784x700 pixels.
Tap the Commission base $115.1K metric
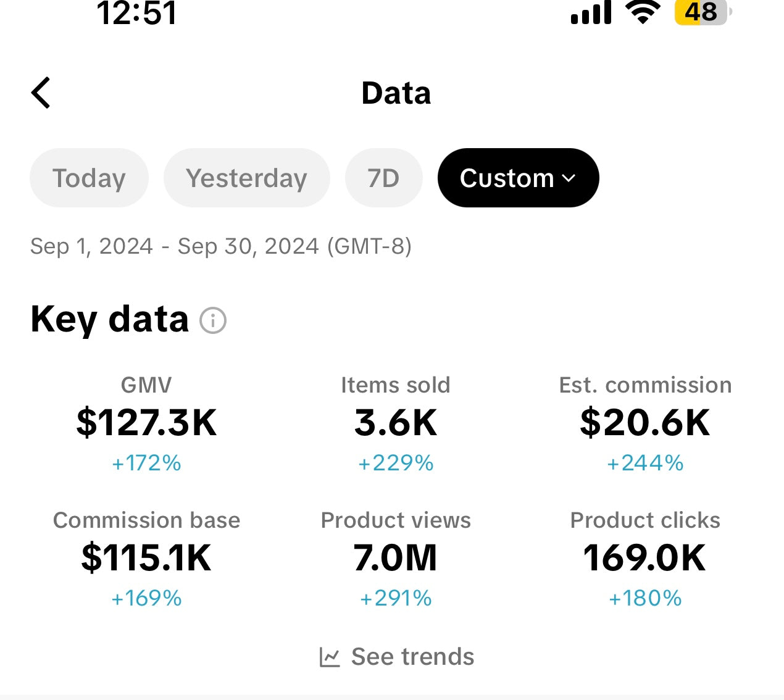coord(146,559)
